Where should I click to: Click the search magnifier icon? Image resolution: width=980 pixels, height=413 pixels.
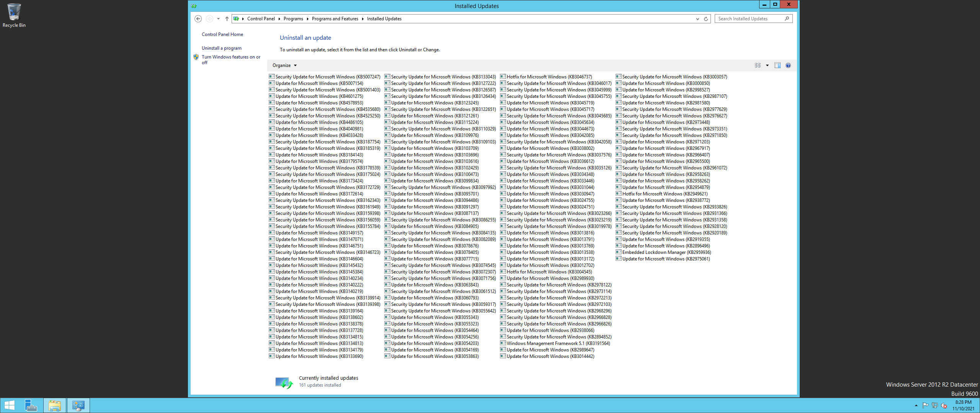coord(787,19)
